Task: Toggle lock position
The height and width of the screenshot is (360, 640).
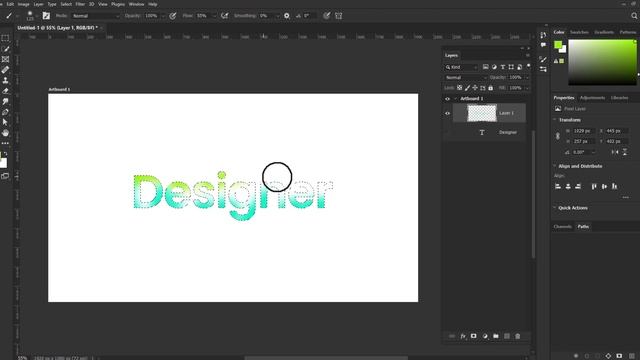Action: click(x=475, y=88)
